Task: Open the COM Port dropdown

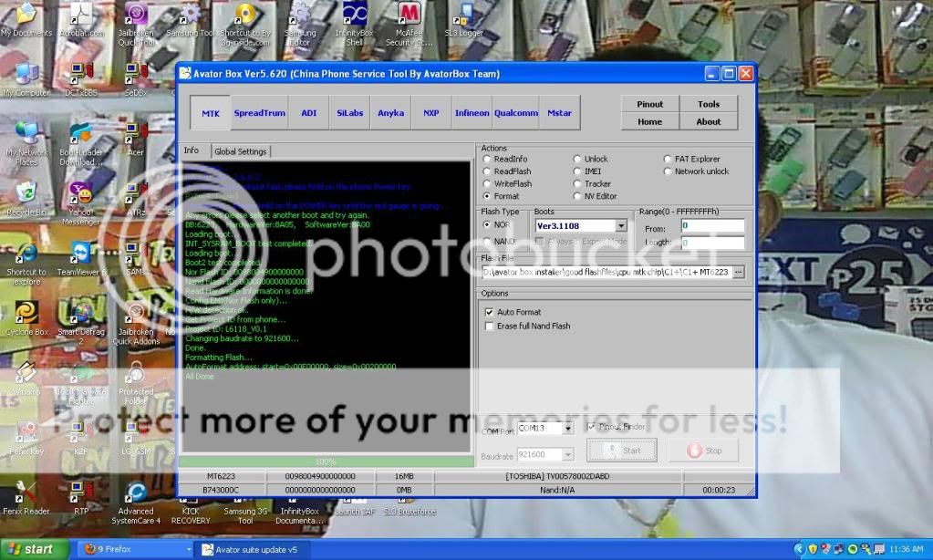Action: pyautogui.click(x=567, y=428)
